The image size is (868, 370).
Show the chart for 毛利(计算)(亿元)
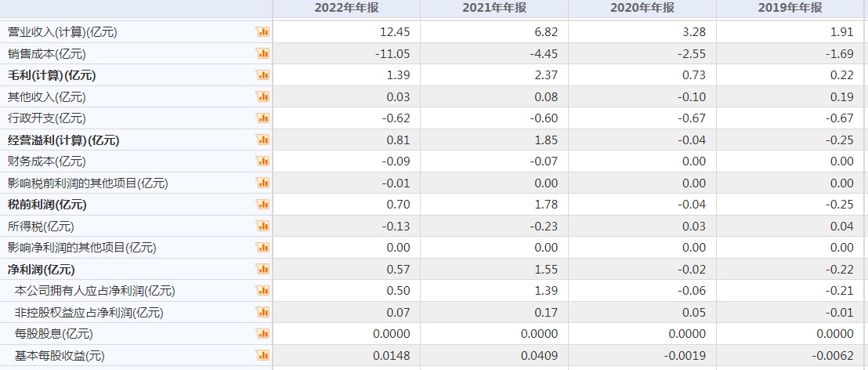262,75
